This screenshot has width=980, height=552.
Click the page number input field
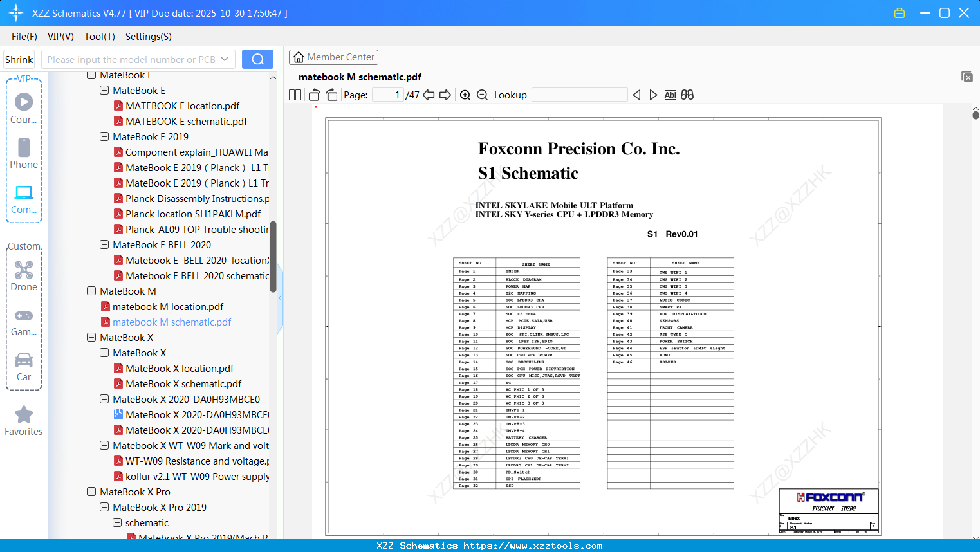pyautogui.click(x=388, y=95)
